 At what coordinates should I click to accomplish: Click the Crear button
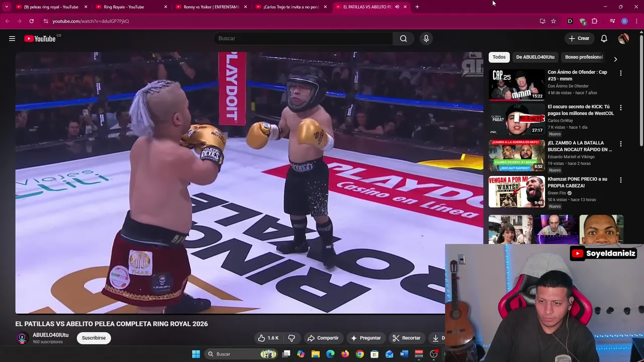(x=579, y=38)
